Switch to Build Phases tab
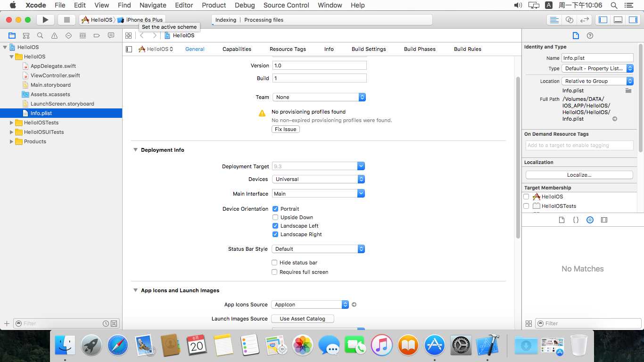The height and width of the screenshot is (362, 644). pyautogui.click(x=420, y=49)
